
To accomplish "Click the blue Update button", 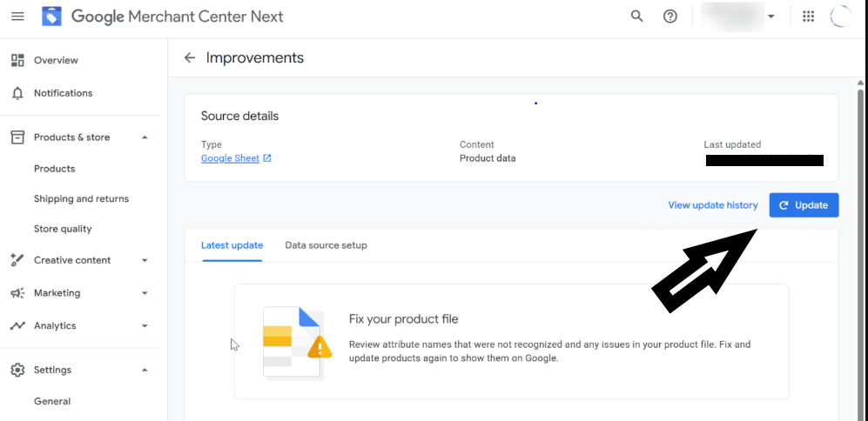I will (804, 205).
